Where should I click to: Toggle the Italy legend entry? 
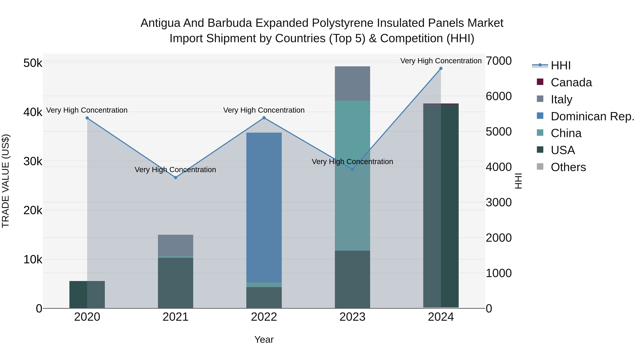(555, 99)
